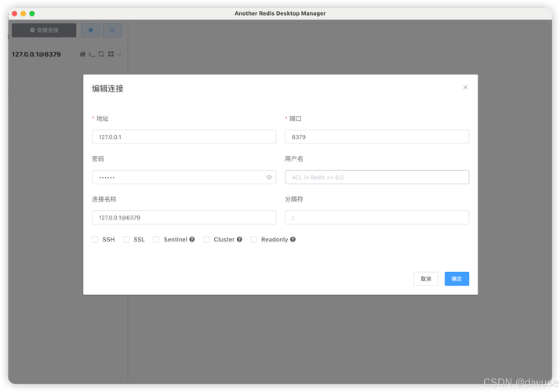The width and height of the screenshot is (560, 392).
Task: Click the Confirm (确定) button
Action: click(456, 279)
